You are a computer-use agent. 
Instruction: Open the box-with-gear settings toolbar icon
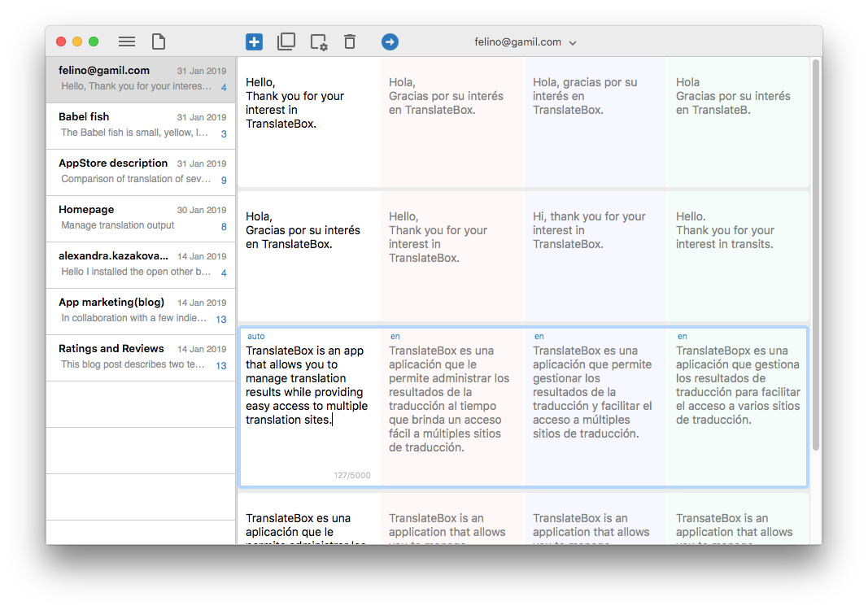pyautogui.click(x=318, y=42)
